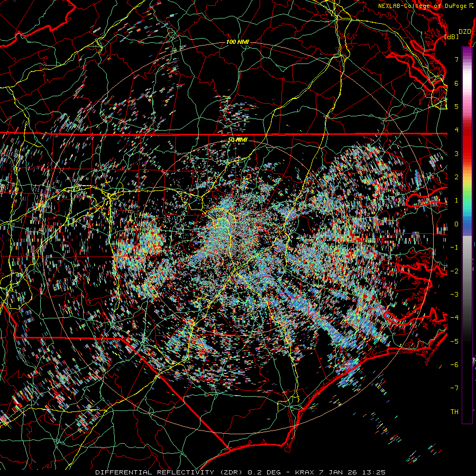Screen dimensions: 476x476
Task: Click the 4 value on the color scale
Action: 456,130
